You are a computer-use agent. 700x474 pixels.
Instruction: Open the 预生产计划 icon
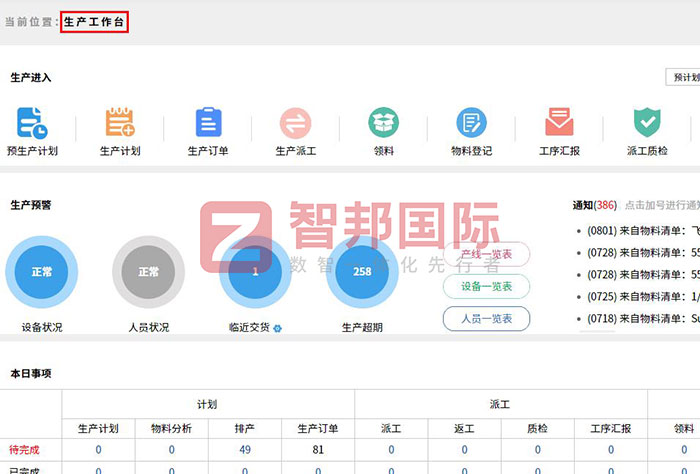click(32, 124)
